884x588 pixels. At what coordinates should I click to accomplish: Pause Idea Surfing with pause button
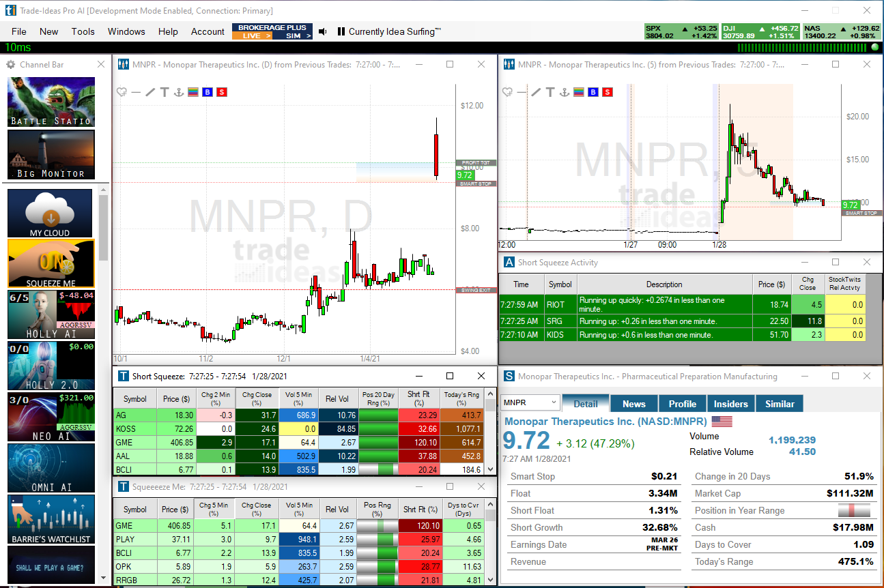[x=341, y=31]
